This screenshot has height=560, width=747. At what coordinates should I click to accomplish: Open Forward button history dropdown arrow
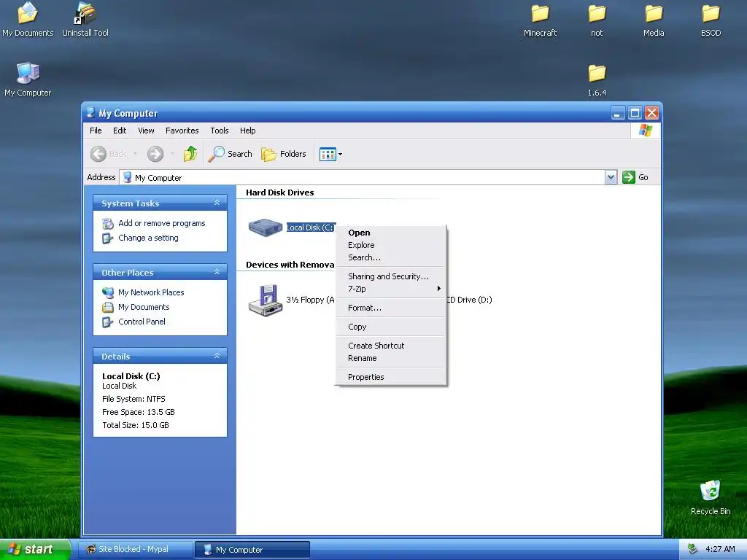point(172,154)
